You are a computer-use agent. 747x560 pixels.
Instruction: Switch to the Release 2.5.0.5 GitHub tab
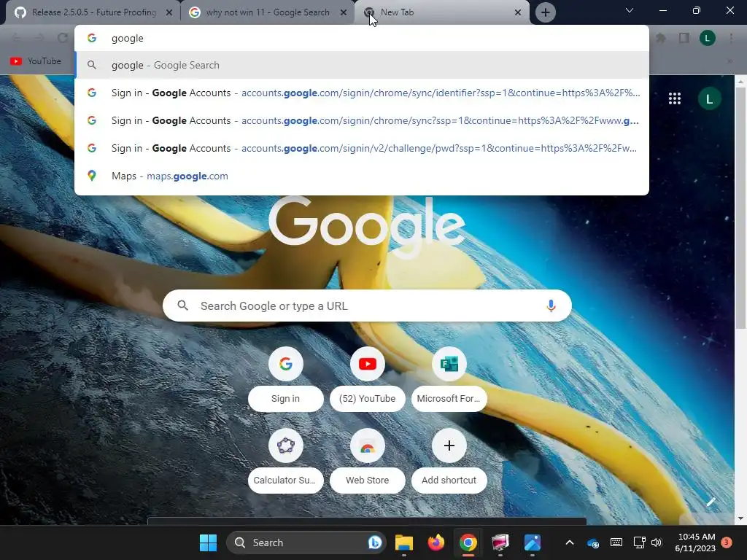(93, 12)
